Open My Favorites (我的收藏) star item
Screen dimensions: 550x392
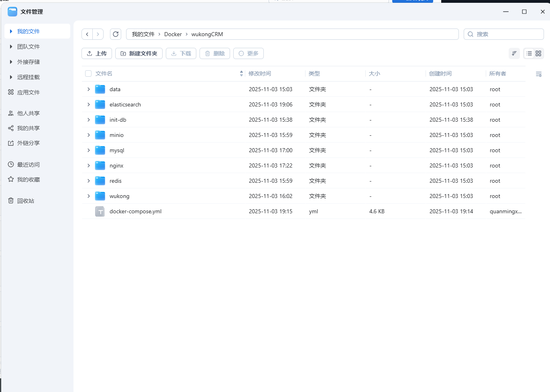tap(28, 180)
